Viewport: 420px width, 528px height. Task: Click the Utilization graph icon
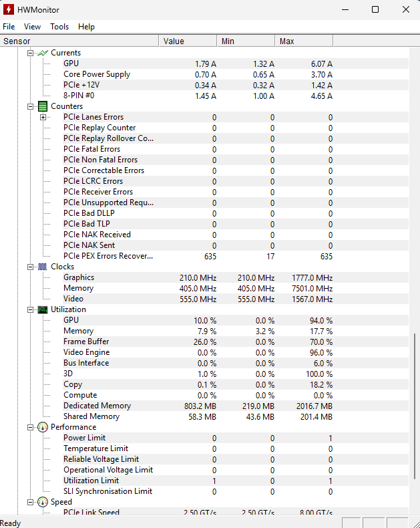click(x=43, y=309)
